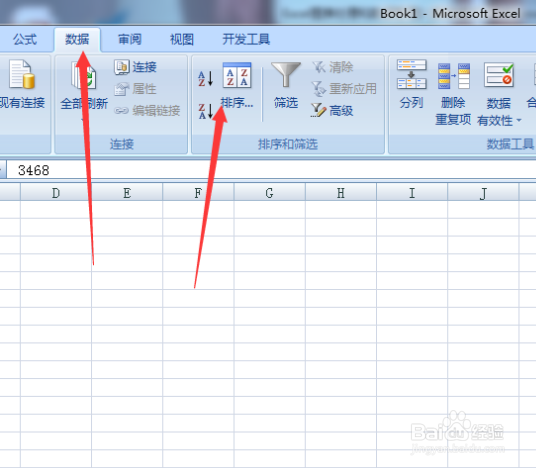Select column E header
Viewport: 536px width, 468px height.
pyautogui.click(x=127, y=193)
